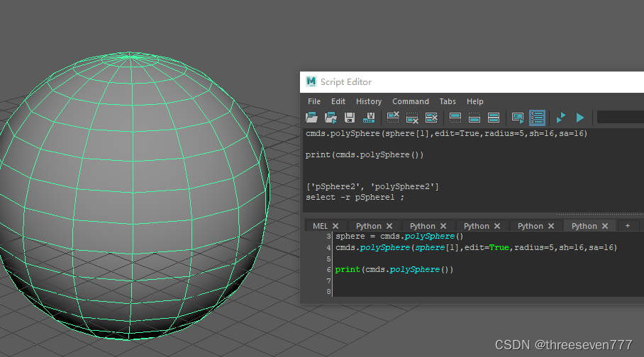Screen dimensions: 644x357
Task: Click the Clear All icon
Action: click(x=431, y=118)
